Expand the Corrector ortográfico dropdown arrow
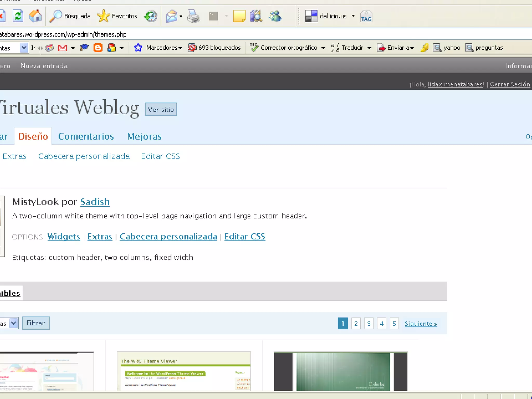Viewport: 532px width, 399px height. 323,48
